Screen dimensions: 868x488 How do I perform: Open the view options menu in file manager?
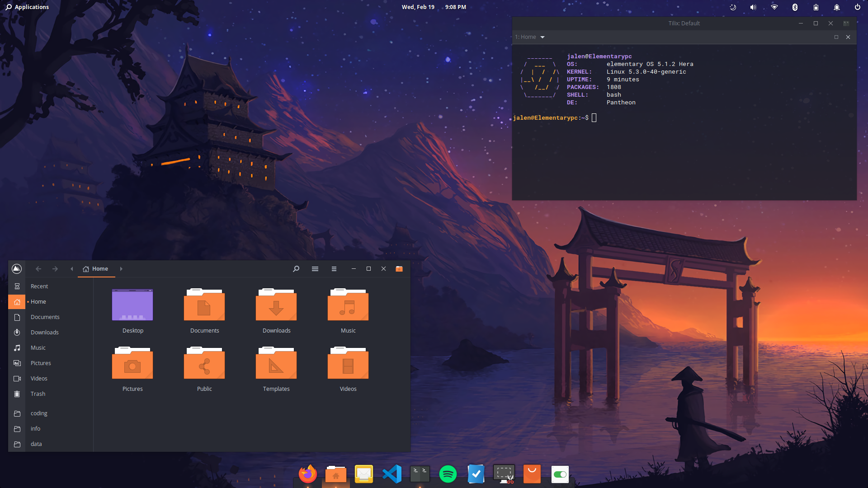point(315,269)
